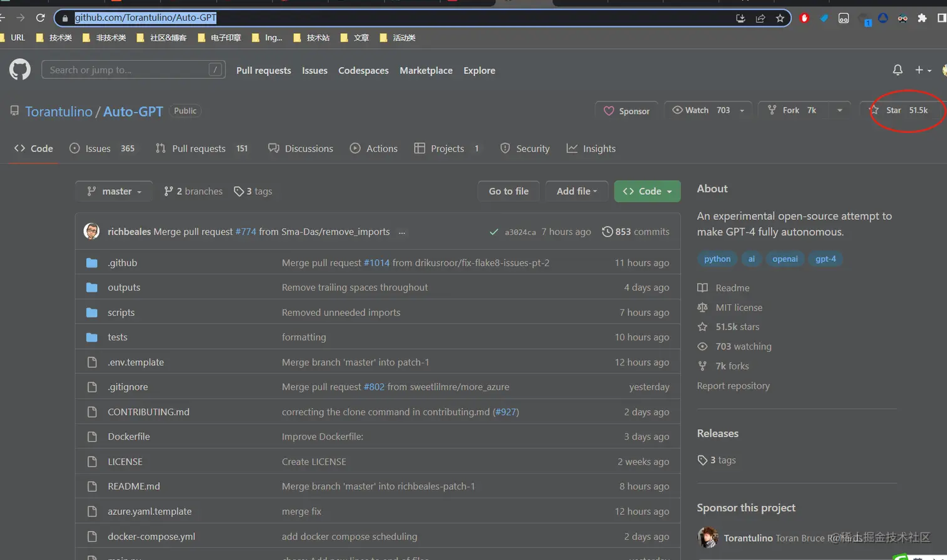
Task: Open the Security tab
Action: click(x=525, y=148)
